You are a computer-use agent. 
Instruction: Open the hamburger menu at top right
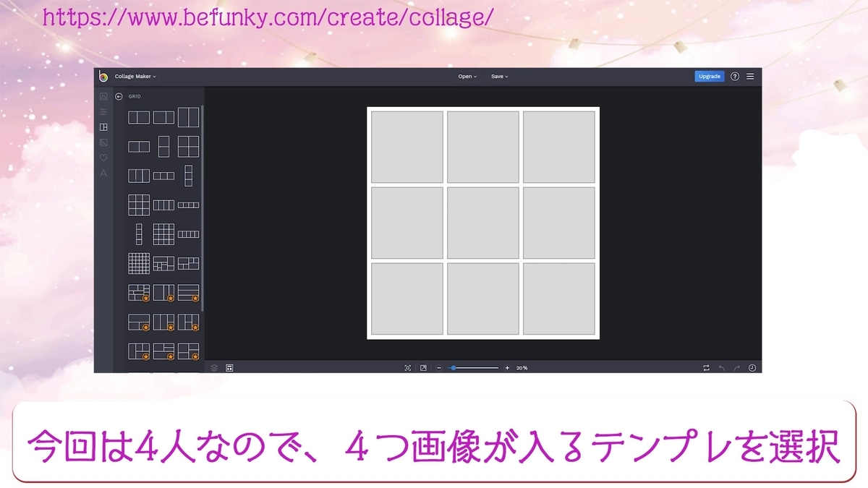point(750,76)
